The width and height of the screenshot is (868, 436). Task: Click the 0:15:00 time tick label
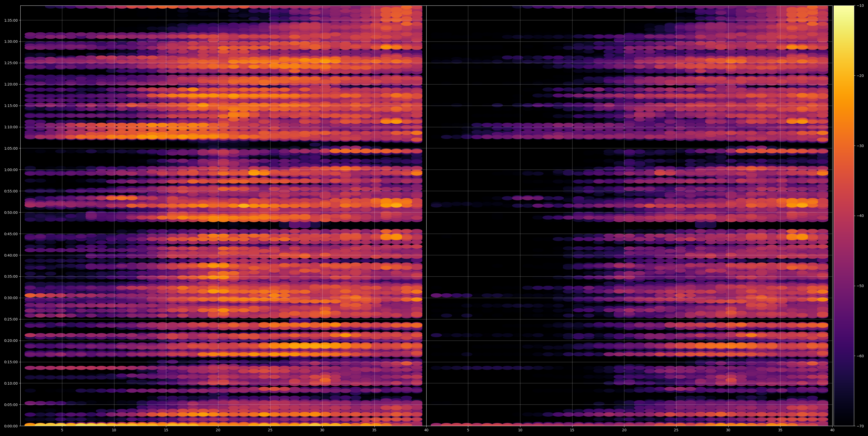(x=11, y=362)
